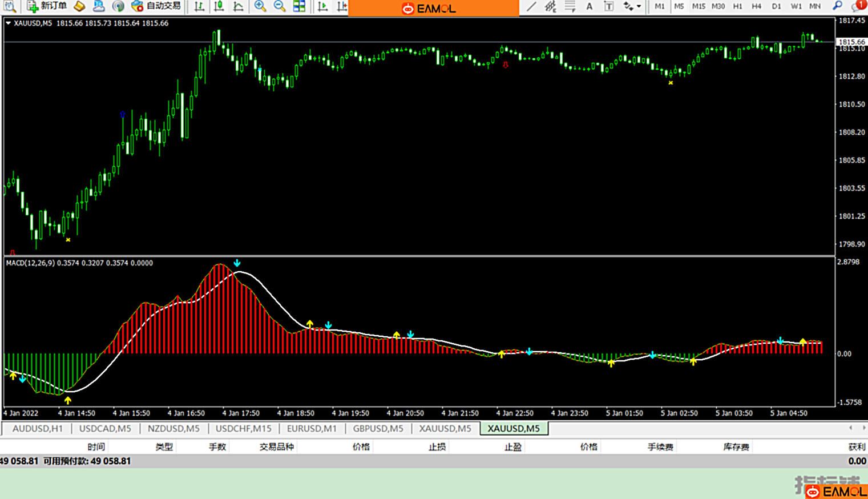868x499 pixels.
Task: Open the AUDUSD,H1 chart tab
Action: coord(38,428)
